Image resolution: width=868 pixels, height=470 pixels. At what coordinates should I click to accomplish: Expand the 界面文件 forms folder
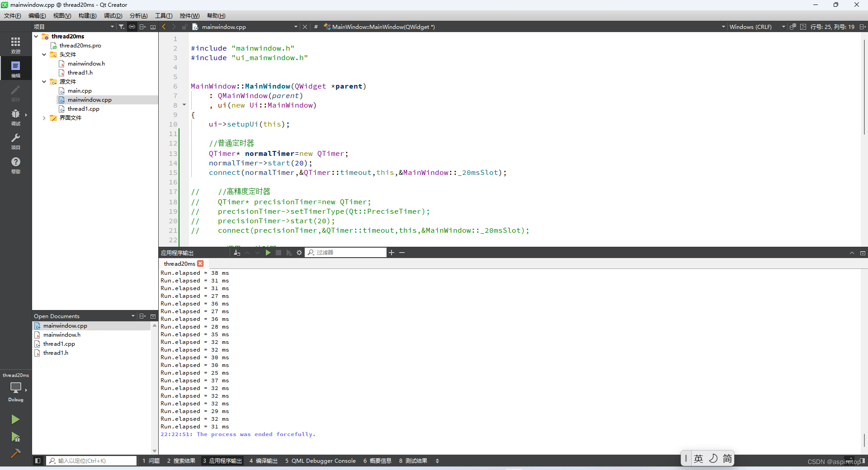click(44, 117)
